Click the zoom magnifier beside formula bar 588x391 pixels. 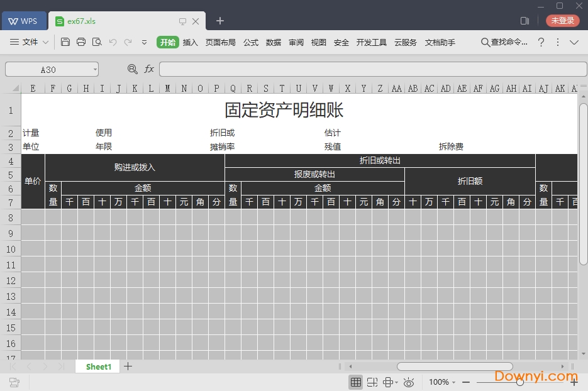click(x=133, y=69)
